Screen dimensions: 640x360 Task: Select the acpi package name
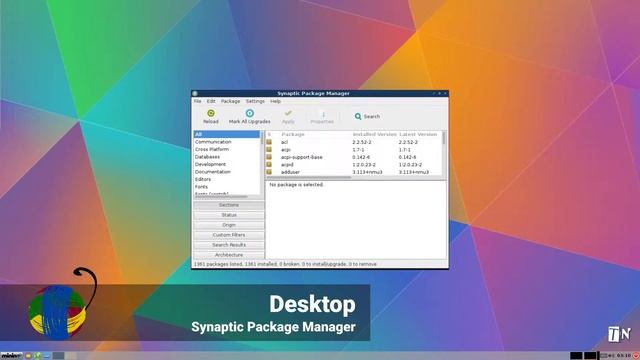tap(286, 149)
